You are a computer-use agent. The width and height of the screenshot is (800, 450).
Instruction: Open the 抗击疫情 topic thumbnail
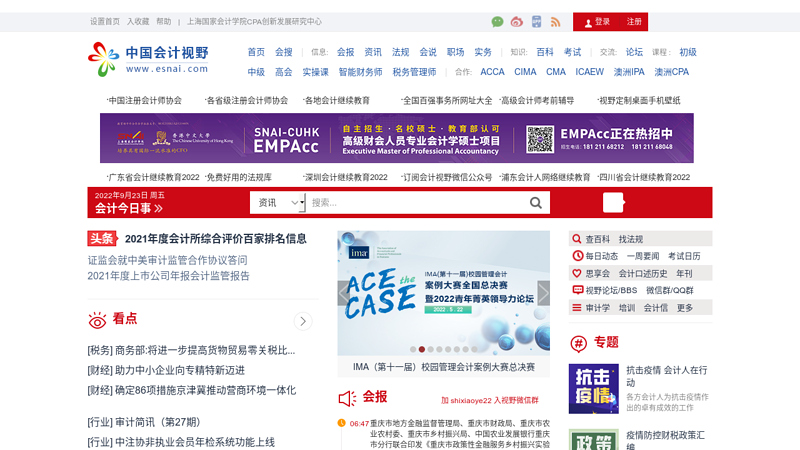(593, 389)
